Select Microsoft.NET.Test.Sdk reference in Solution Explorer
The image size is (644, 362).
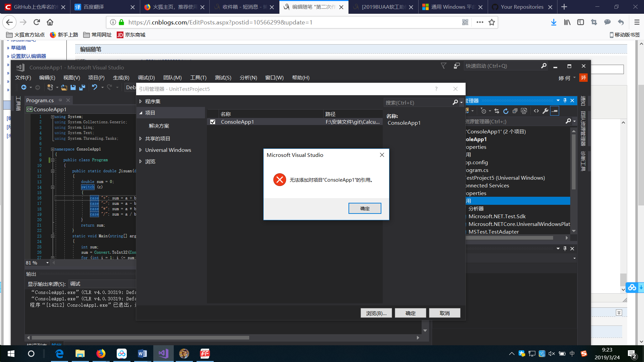pyautogui.click(x=497, y=216)
